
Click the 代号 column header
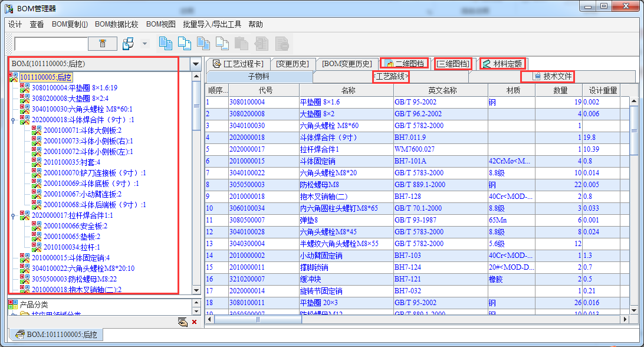(x=265, y=90)
